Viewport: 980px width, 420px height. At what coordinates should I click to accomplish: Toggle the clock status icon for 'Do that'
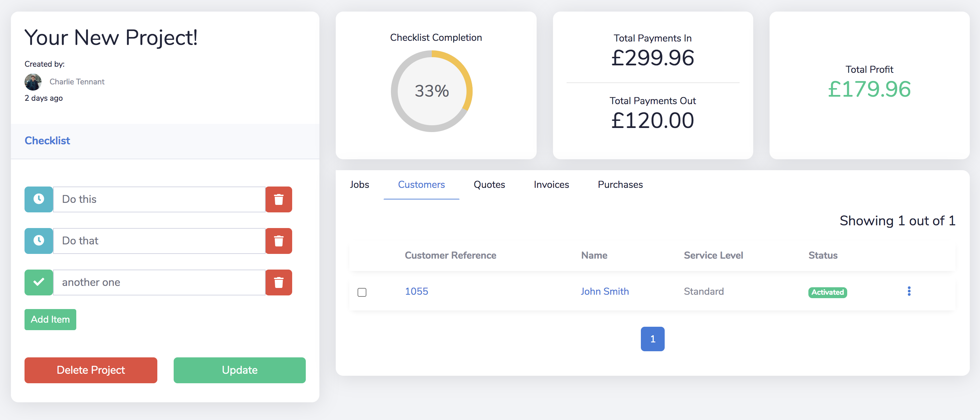click(39, 241)
